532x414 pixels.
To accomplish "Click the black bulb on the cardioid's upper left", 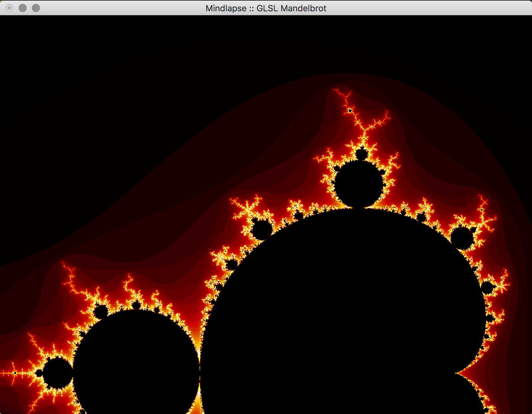I will pyautogui.click(x=262, y=229).
